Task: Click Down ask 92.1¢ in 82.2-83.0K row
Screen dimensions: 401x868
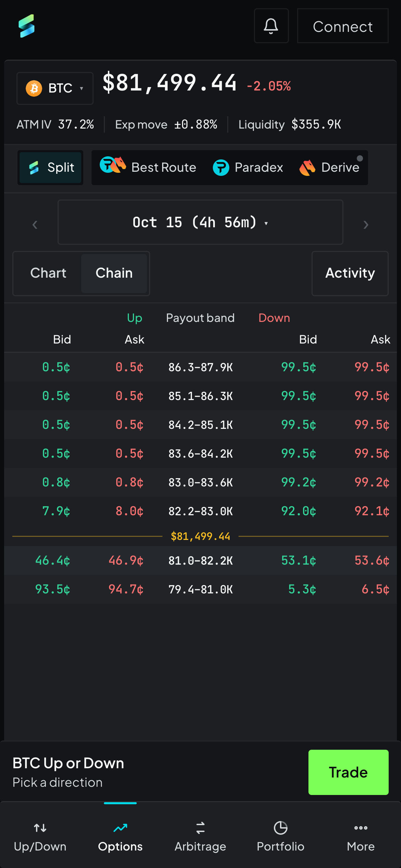Action: coord(372,511)
